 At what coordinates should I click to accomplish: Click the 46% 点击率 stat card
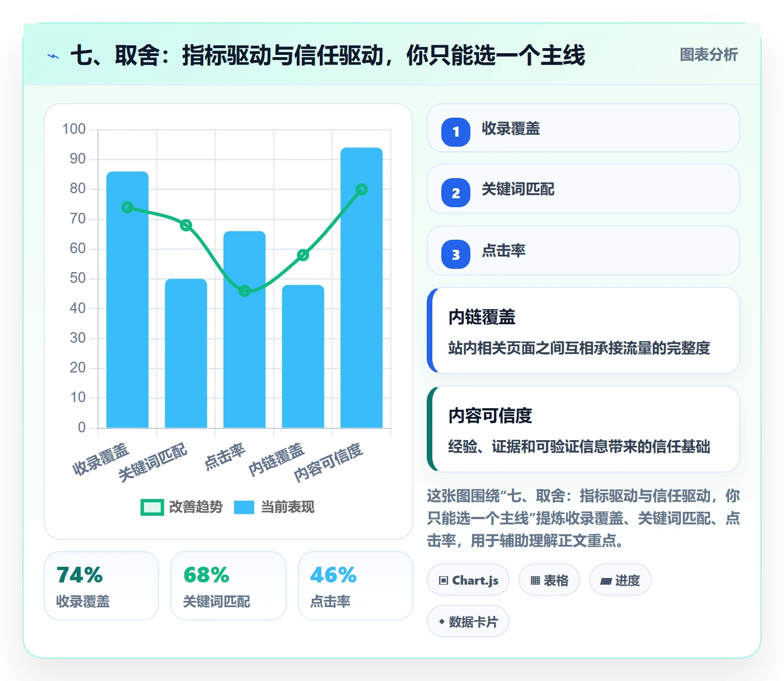coord(356,586)
